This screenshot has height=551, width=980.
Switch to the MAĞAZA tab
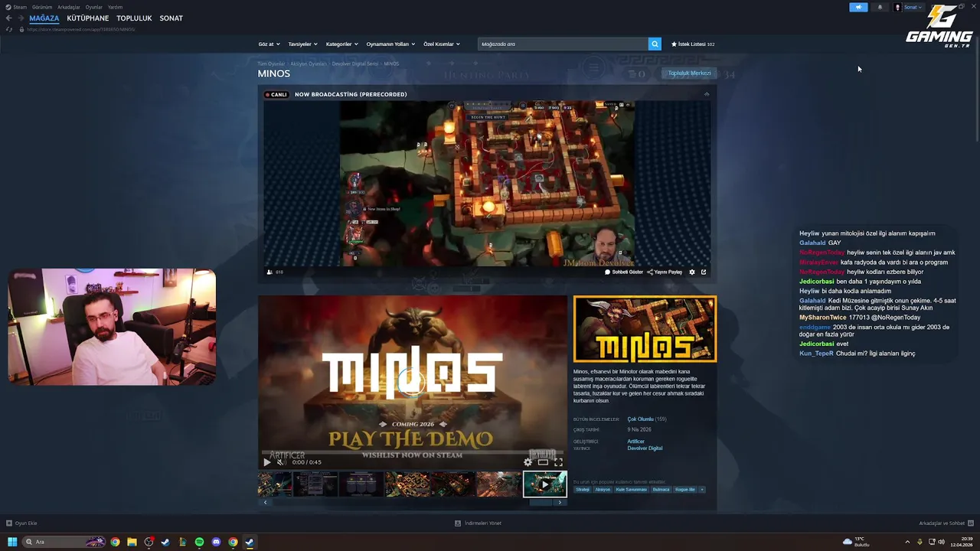click(x=44, y=18)
